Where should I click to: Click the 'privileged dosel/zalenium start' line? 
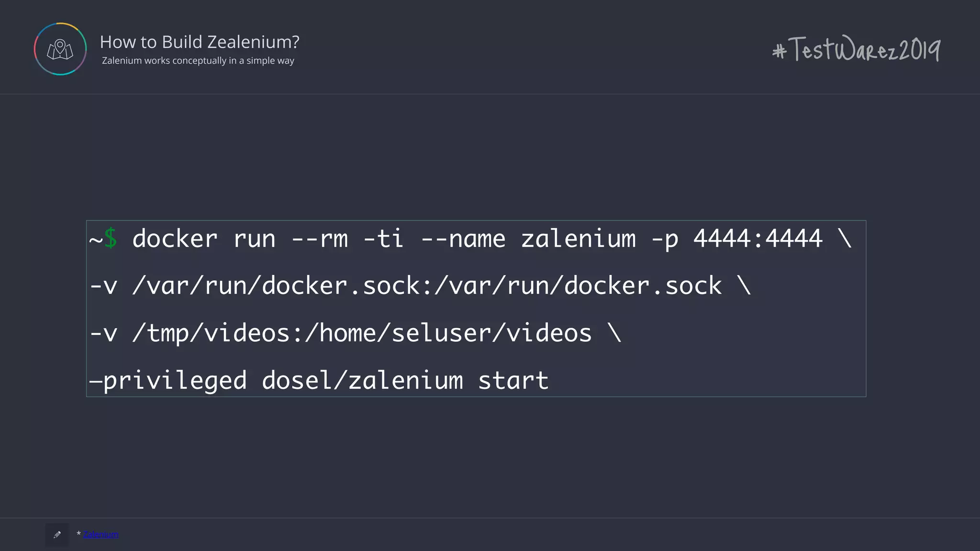click(x=319, y=380)
